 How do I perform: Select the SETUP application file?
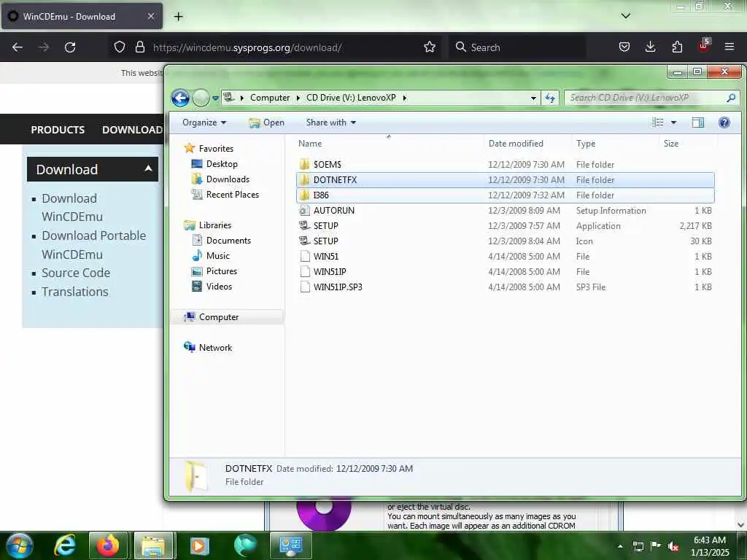tap(505, 226)
